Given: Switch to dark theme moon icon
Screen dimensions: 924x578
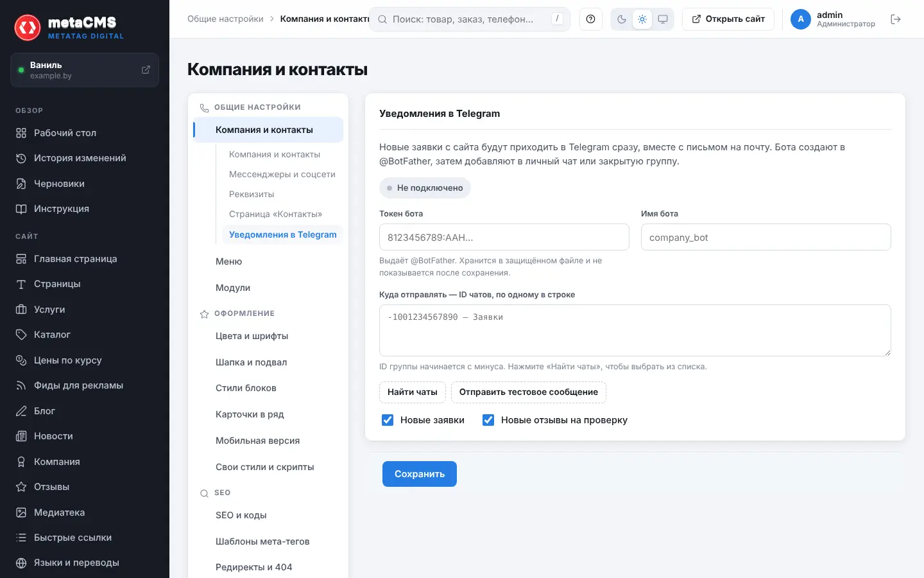Looking at the screenshot, I should point(621,19).
